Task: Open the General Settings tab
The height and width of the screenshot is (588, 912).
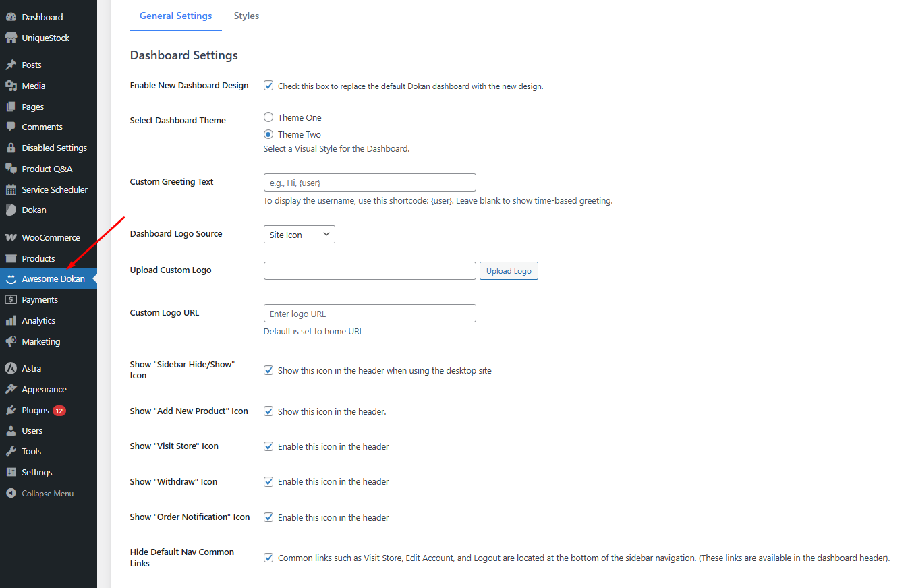Action: (175, 16)
